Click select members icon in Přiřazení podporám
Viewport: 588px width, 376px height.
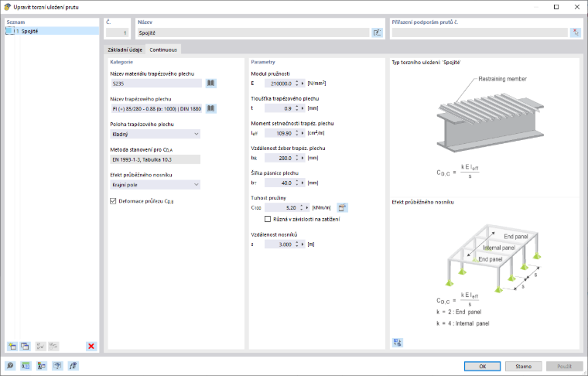point(576,32)
